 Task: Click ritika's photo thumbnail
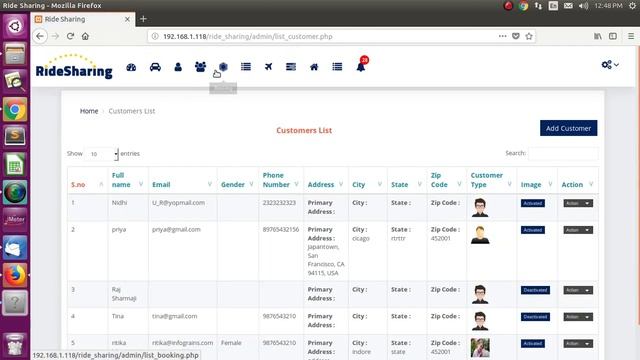point(480,348)
